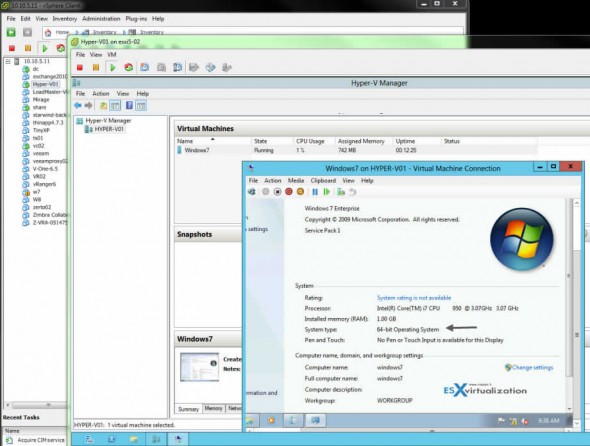Click Ctrl+Alt+Del icon in Virtual Machine Connection

click(252, 192)
